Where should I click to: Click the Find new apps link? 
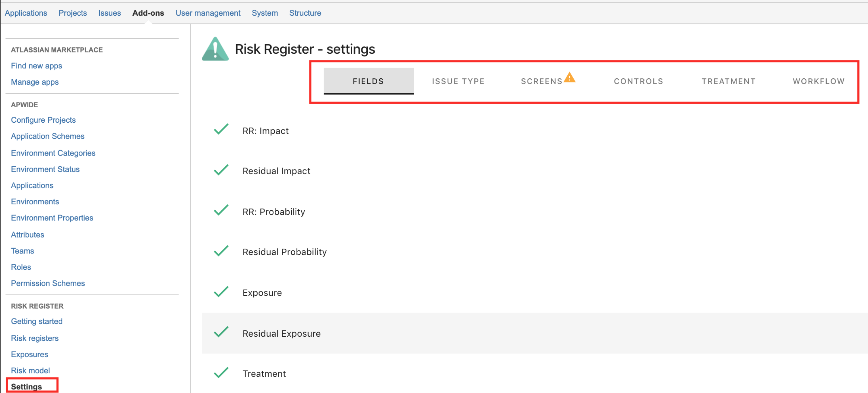(36, 66)
